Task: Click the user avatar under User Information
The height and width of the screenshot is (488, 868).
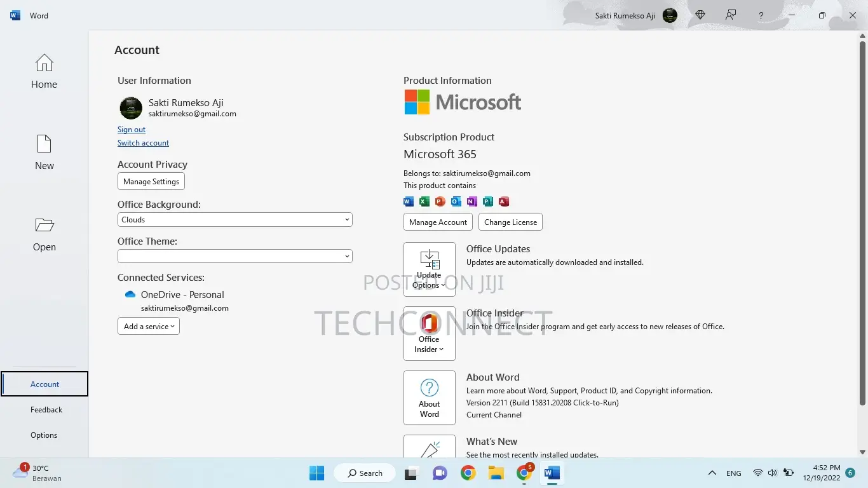Action: [131, 108]
